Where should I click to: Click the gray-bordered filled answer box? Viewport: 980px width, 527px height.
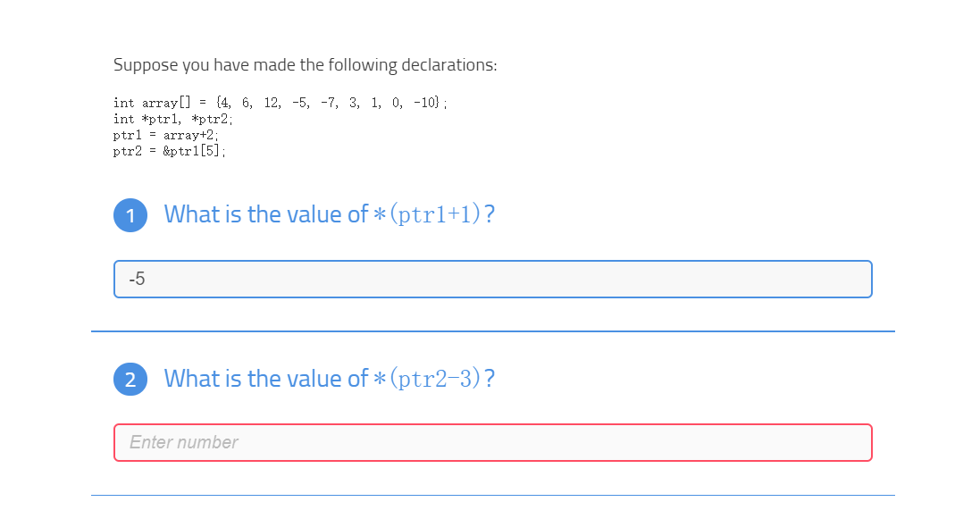[492, 279]
